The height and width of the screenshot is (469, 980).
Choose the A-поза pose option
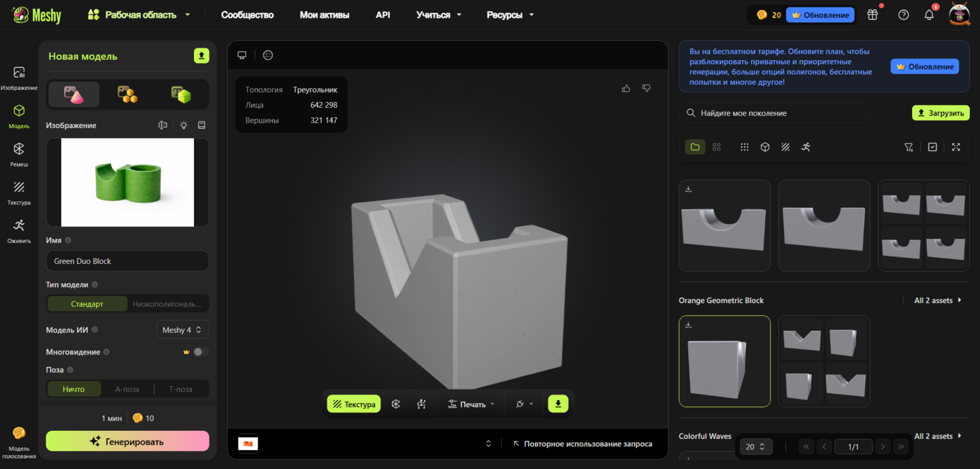(127, 389)
